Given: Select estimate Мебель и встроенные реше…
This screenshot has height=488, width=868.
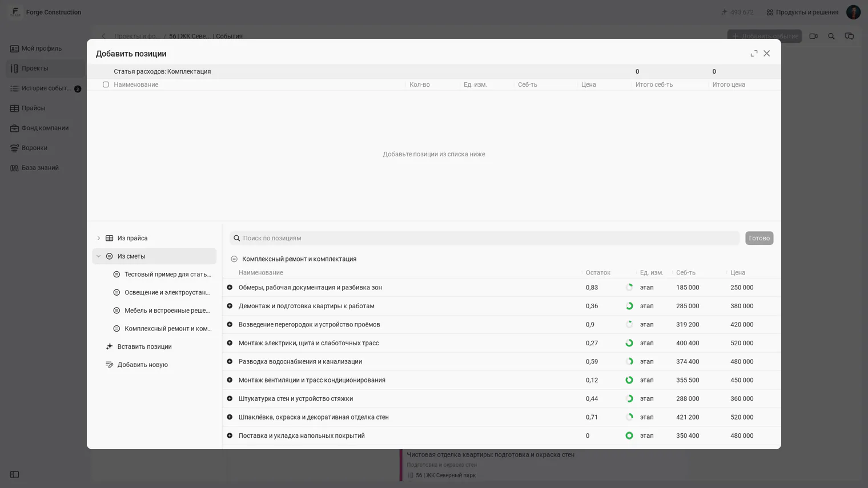Looking at the screenshot, I should 162,310.
